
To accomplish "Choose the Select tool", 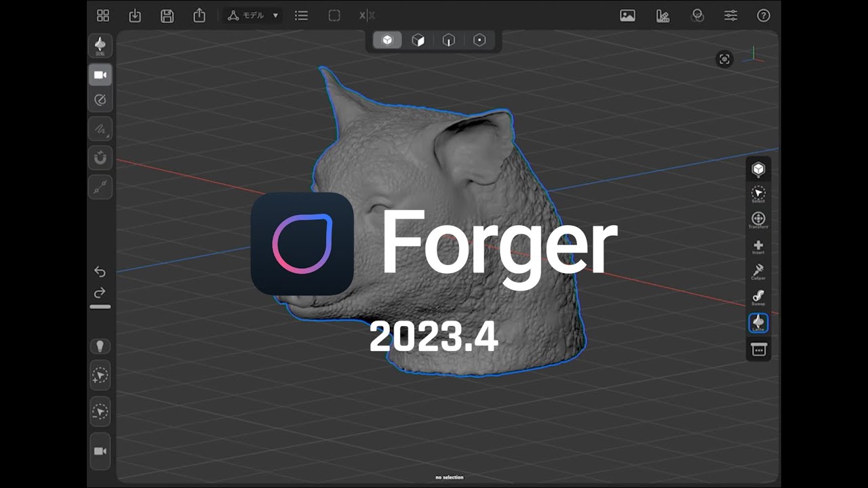I will click(x=758, y=195).
